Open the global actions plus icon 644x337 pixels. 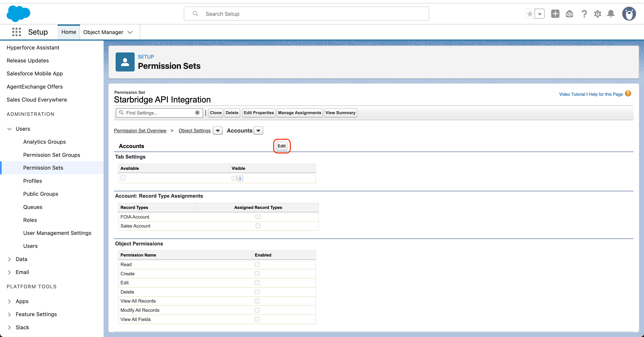click(x=555, y=14)
